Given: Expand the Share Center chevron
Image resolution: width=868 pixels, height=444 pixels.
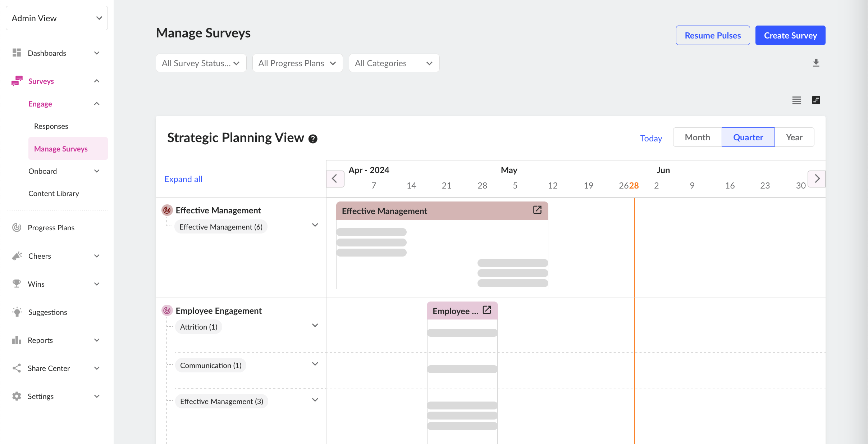Looking at the screenshot, I should (97, 368).
